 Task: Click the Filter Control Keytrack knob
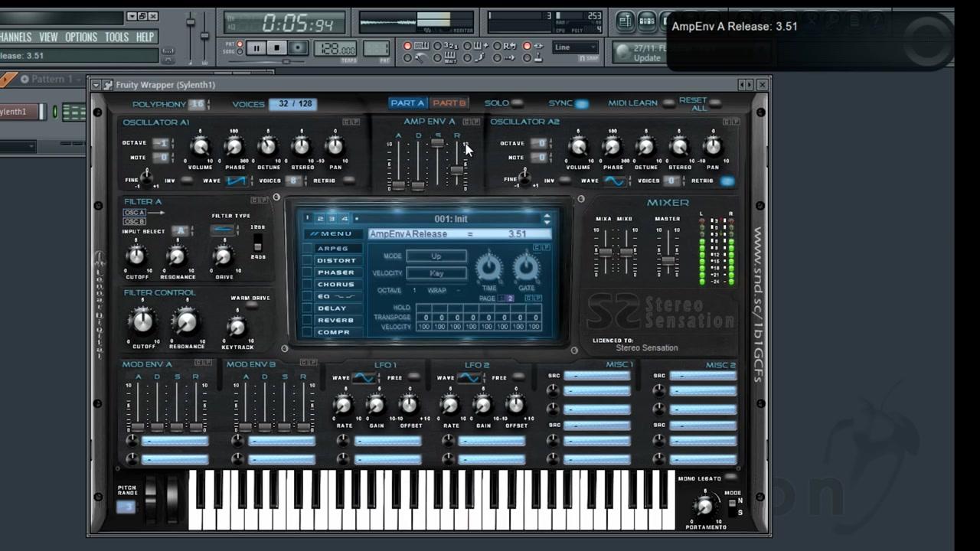(x=237, y=328)
